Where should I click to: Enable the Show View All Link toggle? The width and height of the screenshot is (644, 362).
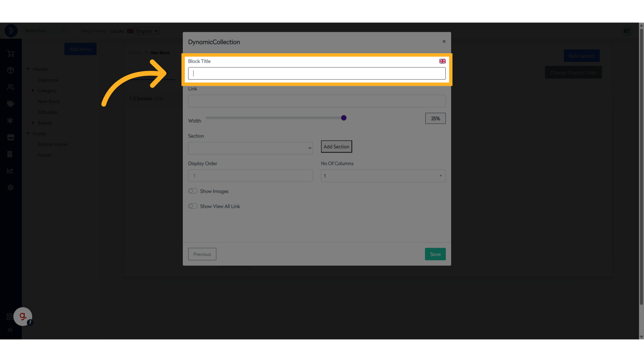[x=193, y=206]
